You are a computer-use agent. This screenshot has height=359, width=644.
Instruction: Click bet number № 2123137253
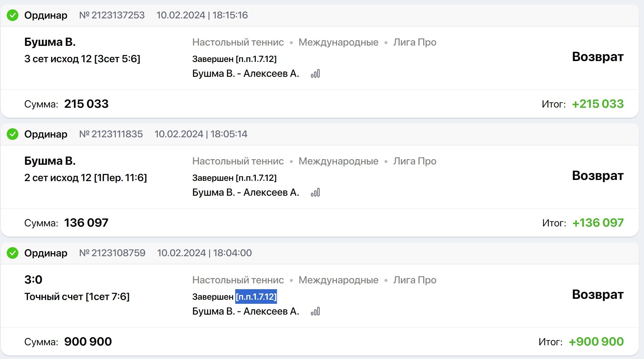pos(112,15)
